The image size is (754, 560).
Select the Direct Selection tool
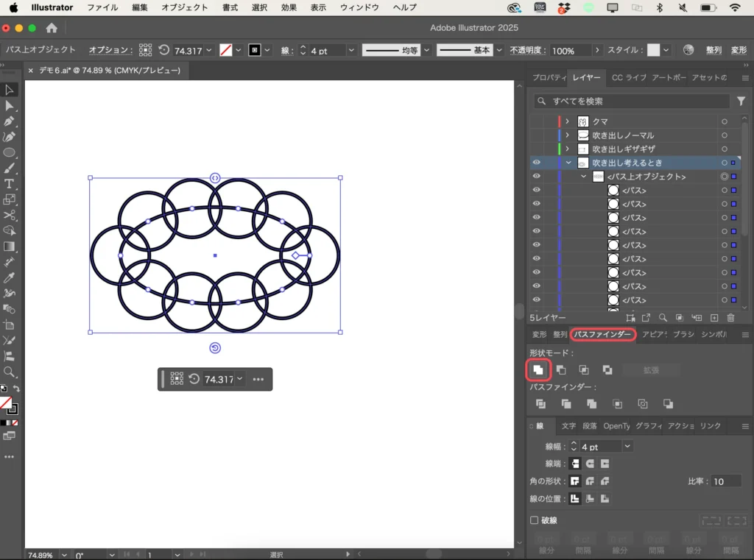10,106
